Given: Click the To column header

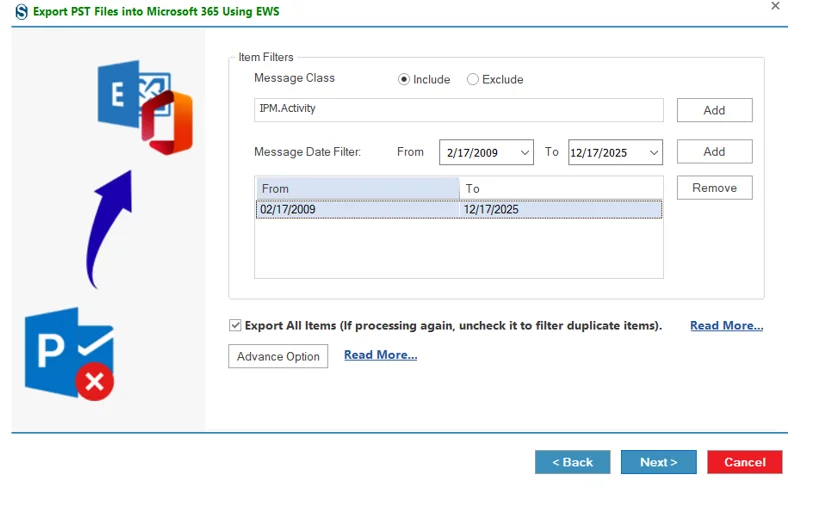Looking at the screenshot, I should tap(561, 188).
